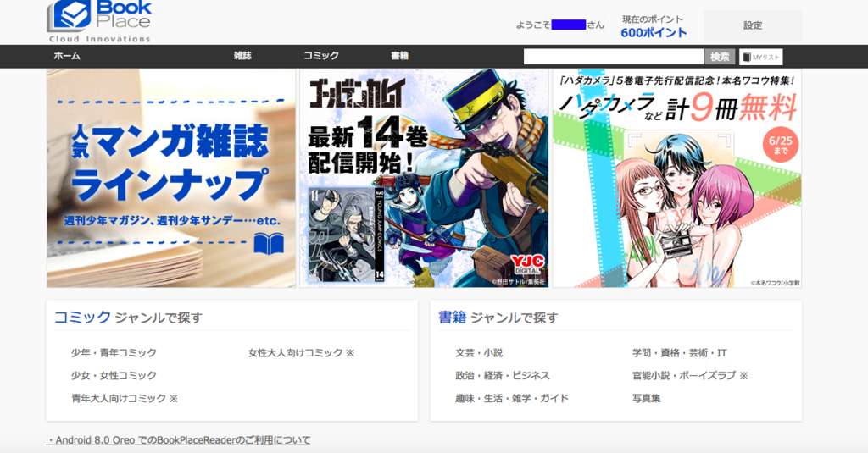The height and width of the screenshot is (453, 868).
Task: Click the search input field
Action: (x=614, y=57)
